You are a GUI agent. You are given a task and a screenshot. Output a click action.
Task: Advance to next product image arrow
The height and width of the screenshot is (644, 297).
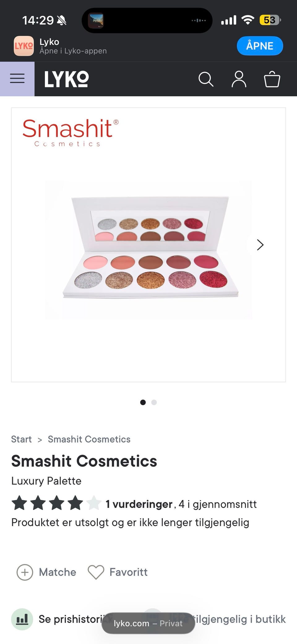260,245
